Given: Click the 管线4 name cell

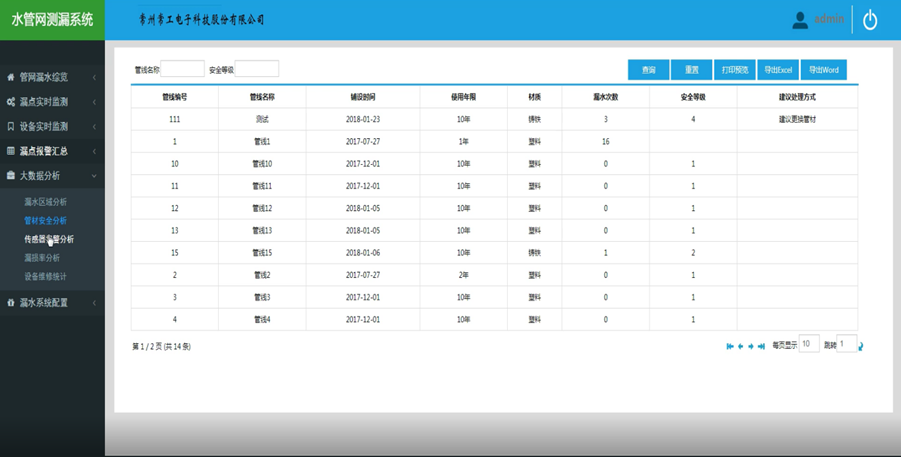Looking at the screenshot, I should click(262, 320).
